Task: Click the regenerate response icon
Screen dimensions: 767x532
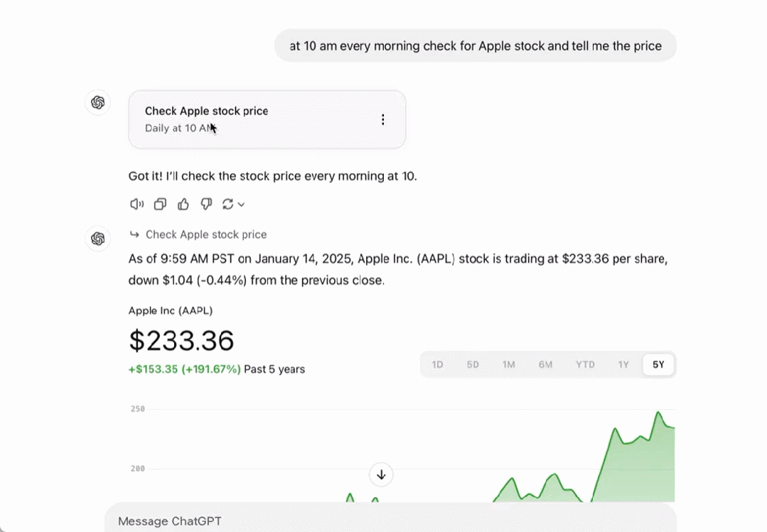Action: [x=227, y=205]
